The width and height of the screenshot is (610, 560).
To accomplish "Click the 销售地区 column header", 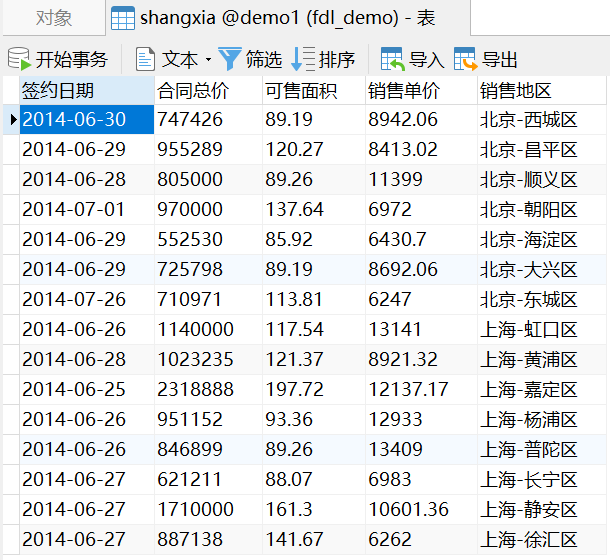I will click(542, 91).
